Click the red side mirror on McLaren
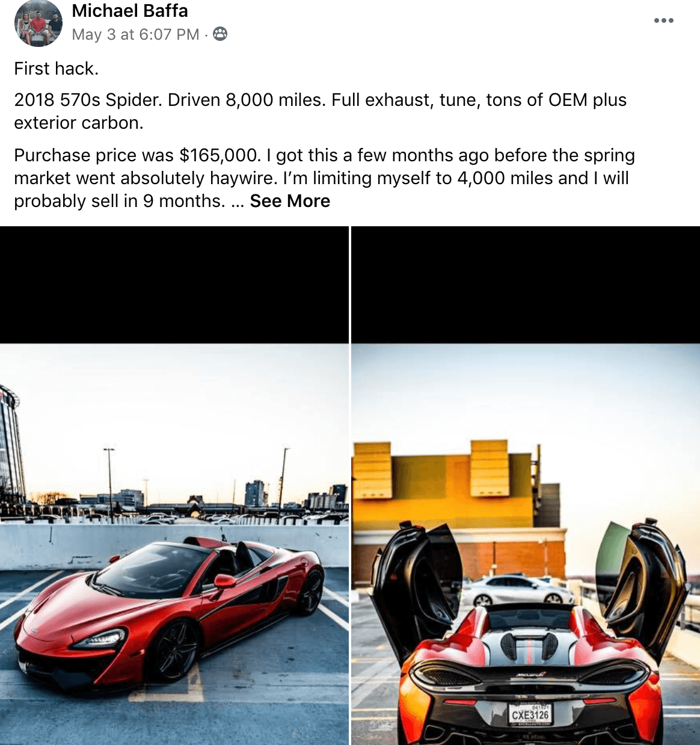700x745 pixels. (225, 581)
